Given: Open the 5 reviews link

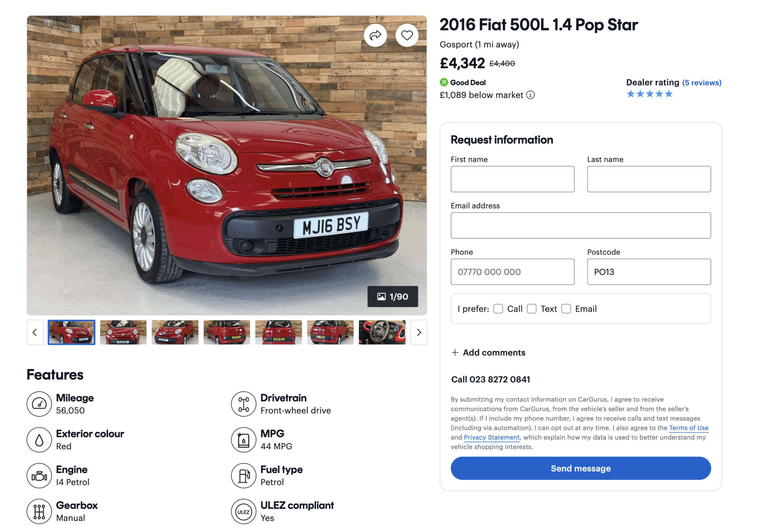Looking at the screenshot, I should click(701, 83).
